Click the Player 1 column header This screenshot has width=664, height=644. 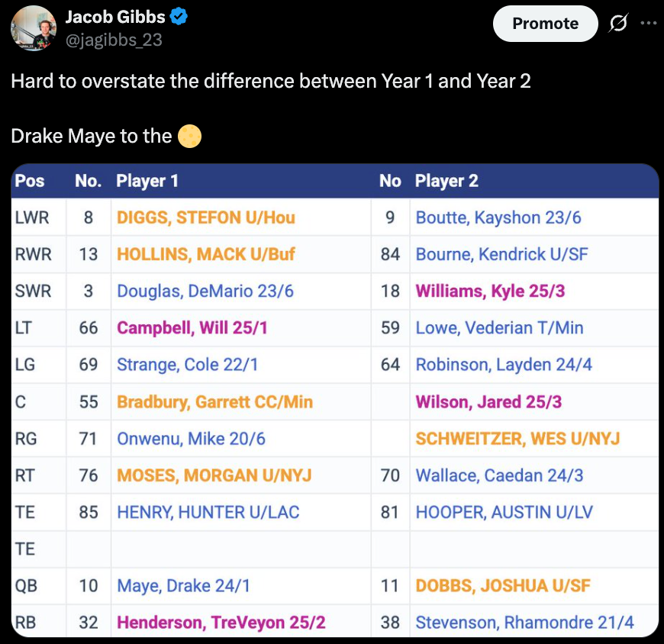click(x=147, y=181)
